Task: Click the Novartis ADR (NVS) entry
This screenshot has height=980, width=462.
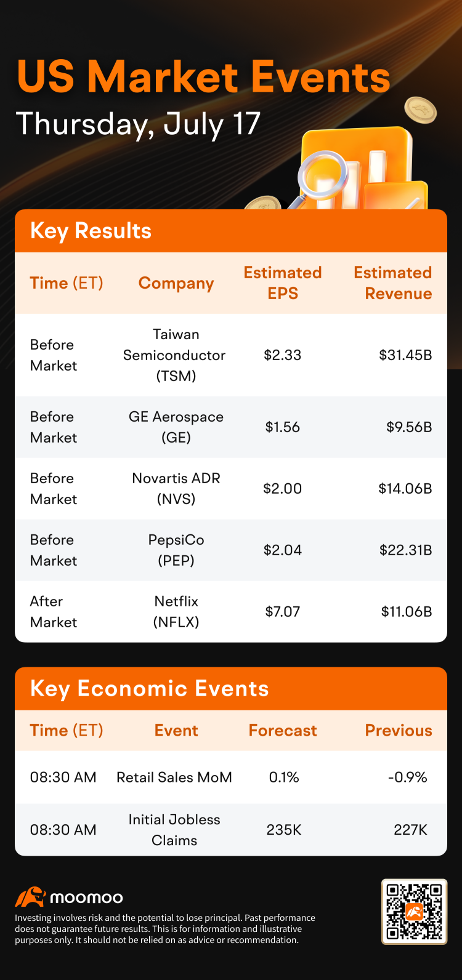Action: coord(176,489)
